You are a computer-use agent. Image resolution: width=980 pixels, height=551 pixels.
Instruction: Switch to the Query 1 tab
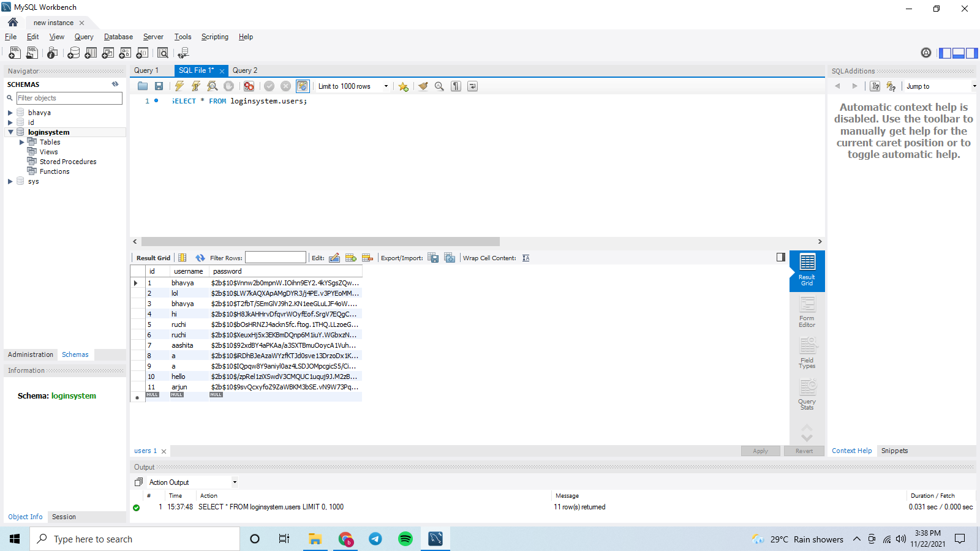tap(146, 70)
